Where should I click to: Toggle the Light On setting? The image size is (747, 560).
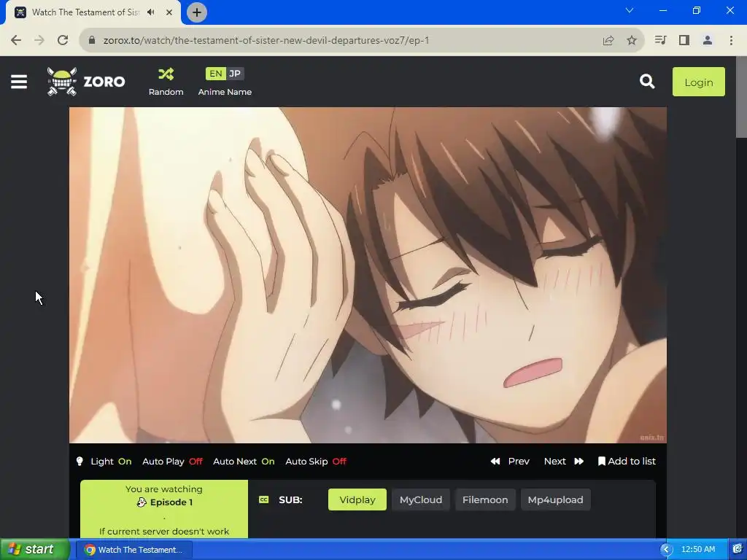pyautogui.click(x=111, y=461)
